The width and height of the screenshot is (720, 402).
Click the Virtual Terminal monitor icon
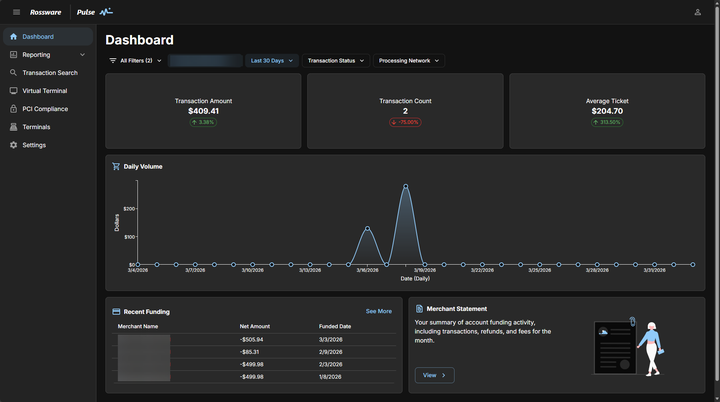pos(13,91)
